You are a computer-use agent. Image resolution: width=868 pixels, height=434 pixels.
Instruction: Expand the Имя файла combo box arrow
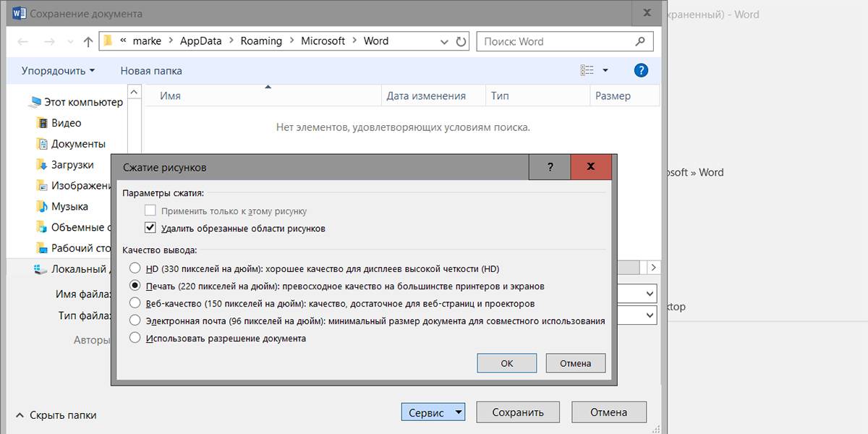(x=649, y=294)
